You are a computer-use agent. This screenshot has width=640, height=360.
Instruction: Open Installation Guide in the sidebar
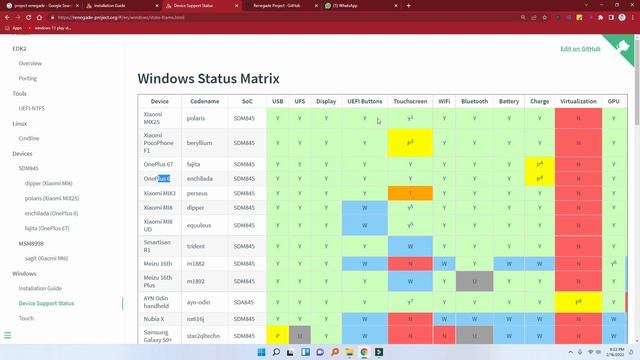point(40,288)
